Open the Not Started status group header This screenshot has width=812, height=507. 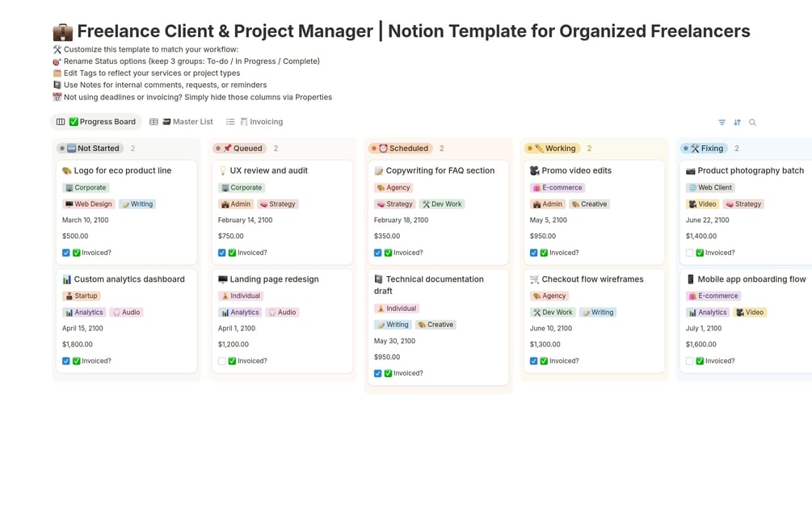(x=90, y=149)
